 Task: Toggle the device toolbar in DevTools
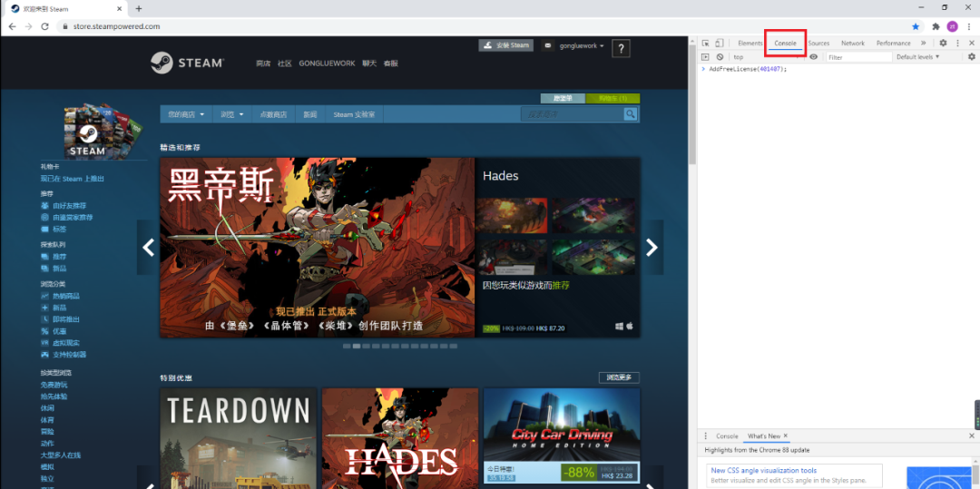pyautogui.click(x=719, y=44)
